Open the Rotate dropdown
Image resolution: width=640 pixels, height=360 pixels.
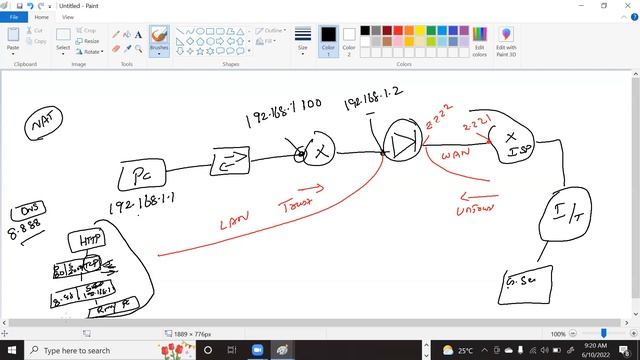click(90, 52)
